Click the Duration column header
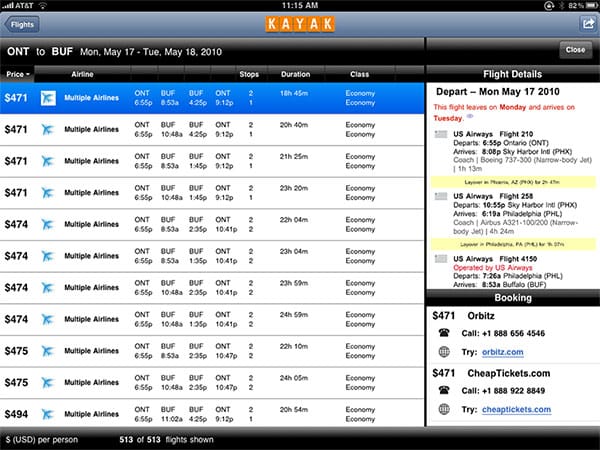Viewport: 600px width, 450px height. pos(295,74)
